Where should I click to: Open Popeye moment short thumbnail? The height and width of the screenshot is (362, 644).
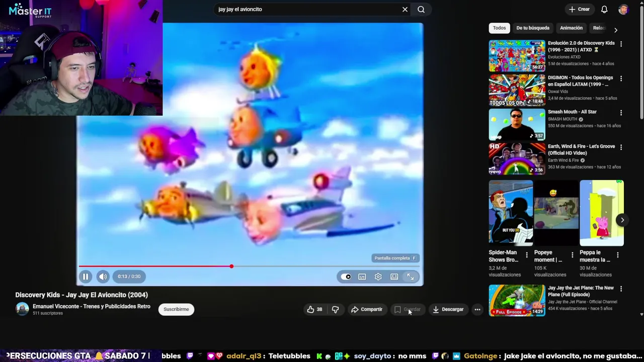pos(556,213)
